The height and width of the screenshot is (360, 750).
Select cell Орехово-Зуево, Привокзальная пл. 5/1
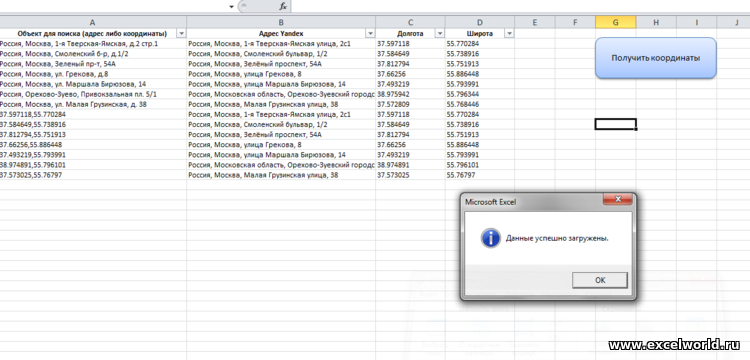(93, 94)
